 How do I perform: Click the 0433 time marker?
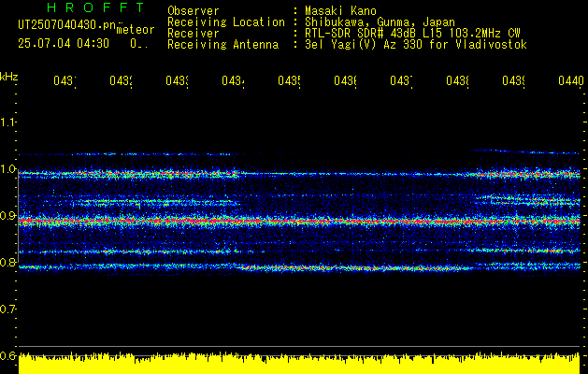pos(178,80)
